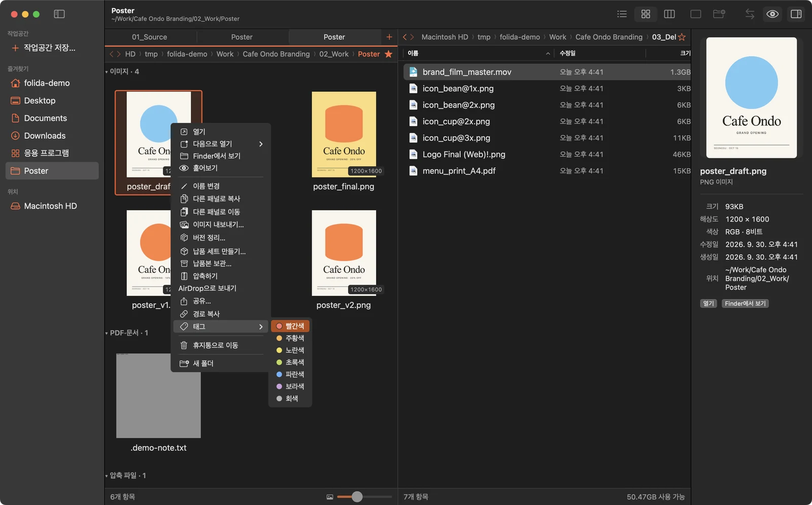The image size is (812, 505).
Task: Go back using the left pane's back chevron
Action: tap(112, 54)
